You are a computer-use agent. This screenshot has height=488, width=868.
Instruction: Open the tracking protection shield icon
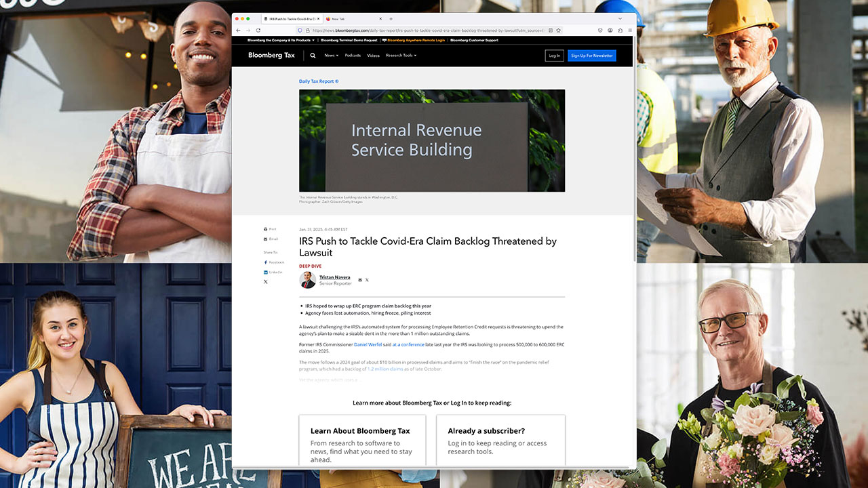pos(300,30)
